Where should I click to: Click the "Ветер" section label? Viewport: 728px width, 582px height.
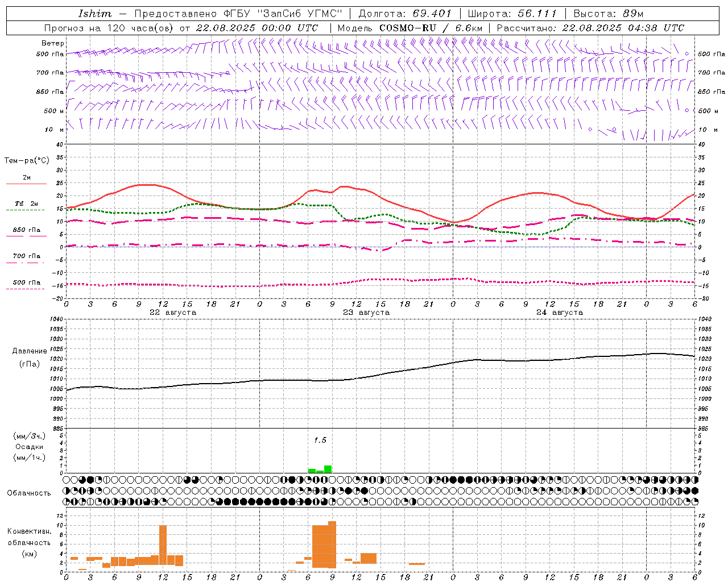coord(53,43)
